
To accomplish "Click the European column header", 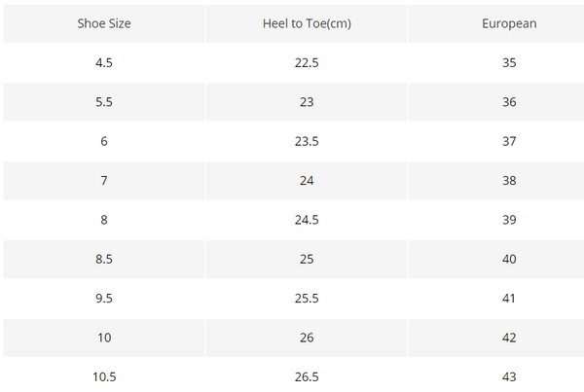I will (509, 23).
